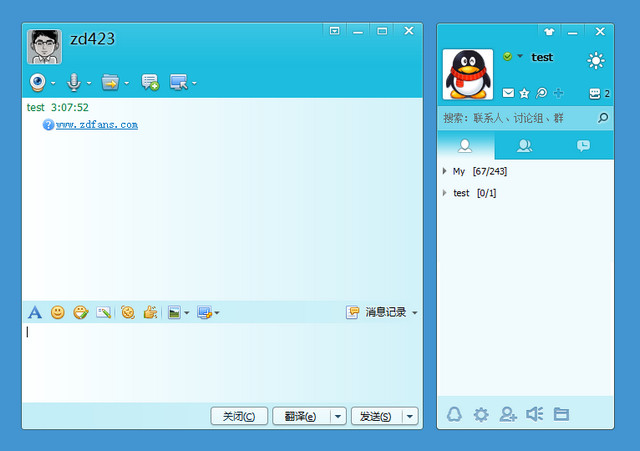Toggle sound with the speaker icon
Screen dimensions: 640x451
coord(534,414)
